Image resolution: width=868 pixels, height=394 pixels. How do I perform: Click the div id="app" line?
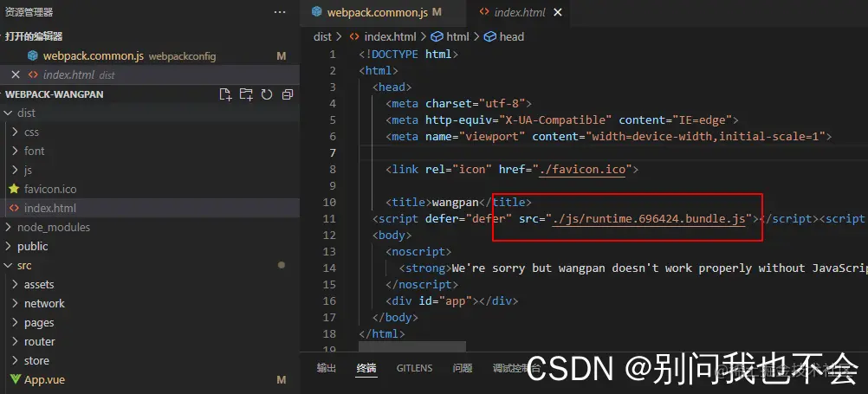[451, 301]
